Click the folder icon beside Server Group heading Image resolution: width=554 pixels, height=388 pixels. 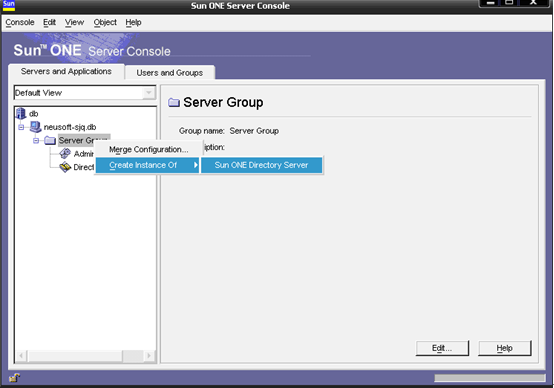(174, 102)
